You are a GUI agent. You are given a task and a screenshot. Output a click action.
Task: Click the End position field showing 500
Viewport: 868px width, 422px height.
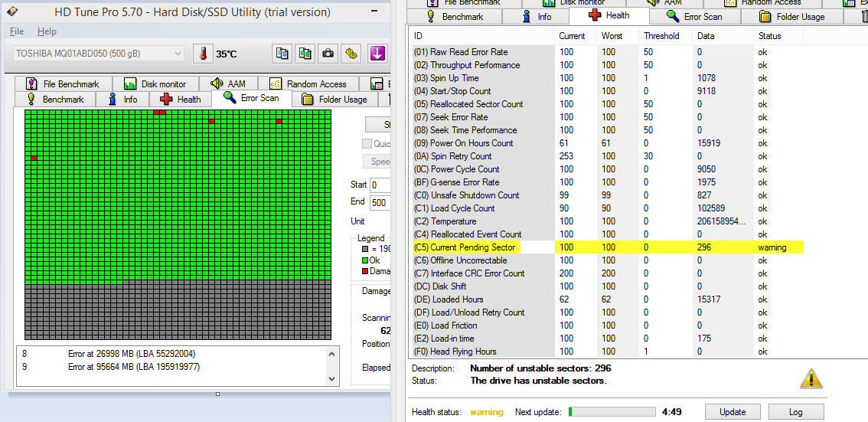pos(380,202)
